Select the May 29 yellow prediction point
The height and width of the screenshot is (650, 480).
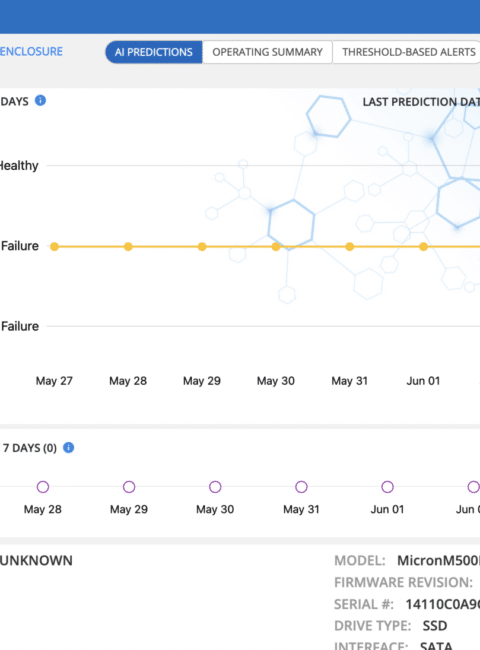click(202, 247)
